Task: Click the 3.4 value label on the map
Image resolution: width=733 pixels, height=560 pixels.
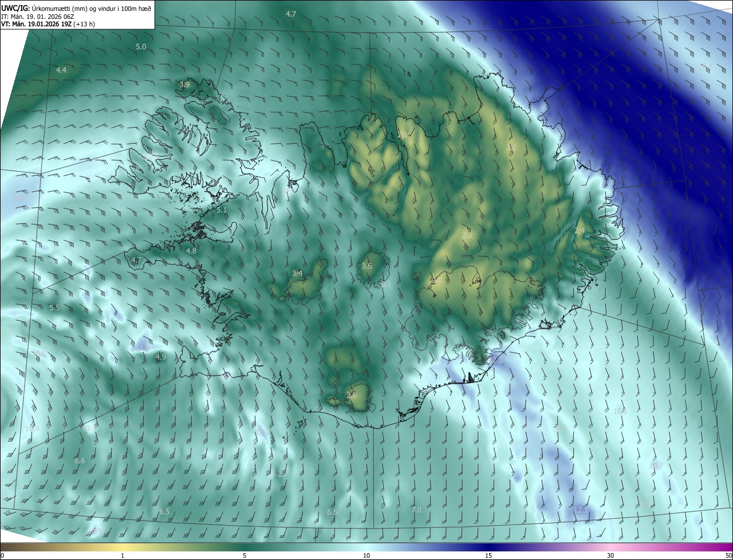Action: point(297,274)
